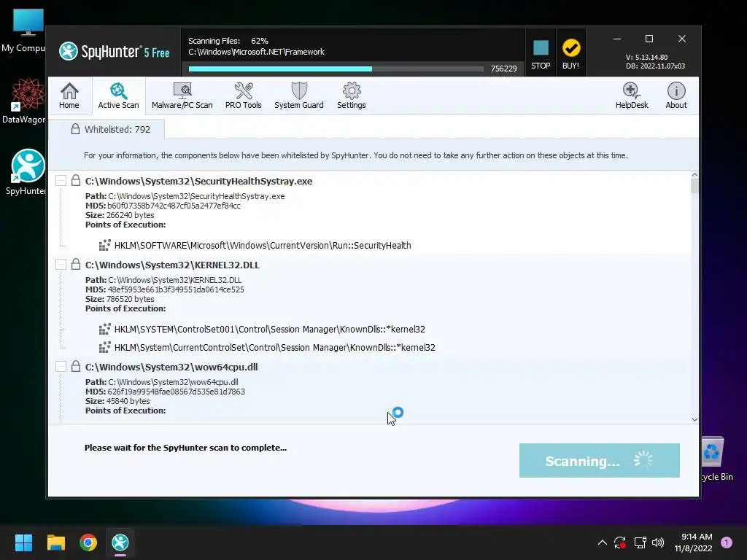Image resolution: width=747 pixels, height=560 pixels.
Task: Collapse the KERNEL32.DLL entry
Action: pyautogui.click(x=61, y=264)
